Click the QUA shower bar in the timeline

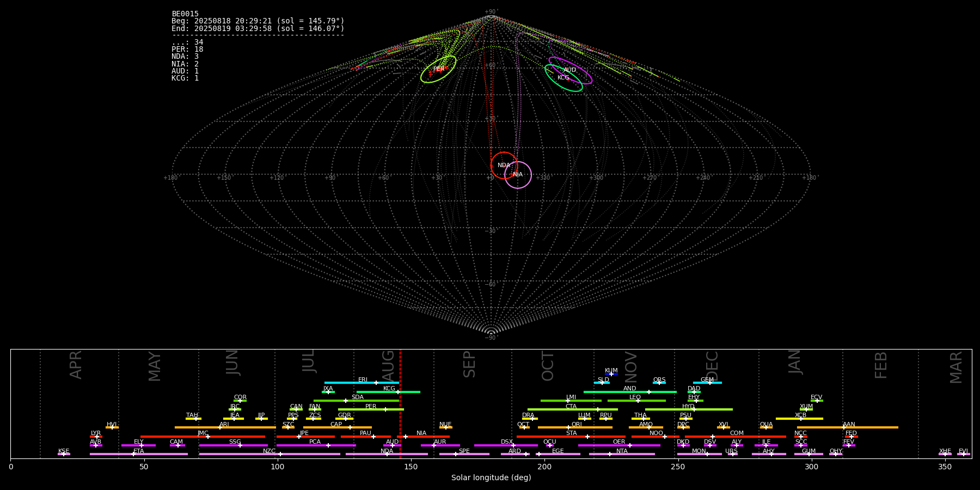point(766,427)
